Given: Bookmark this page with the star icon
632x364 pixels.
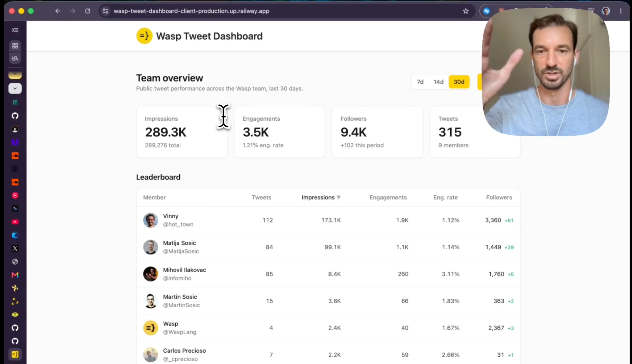Looking at the screenshot, I should coord(466,11).
